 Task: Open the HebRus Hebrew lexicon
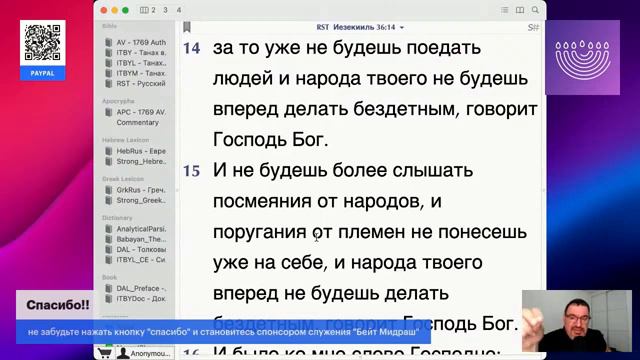[x=141, y=151]
